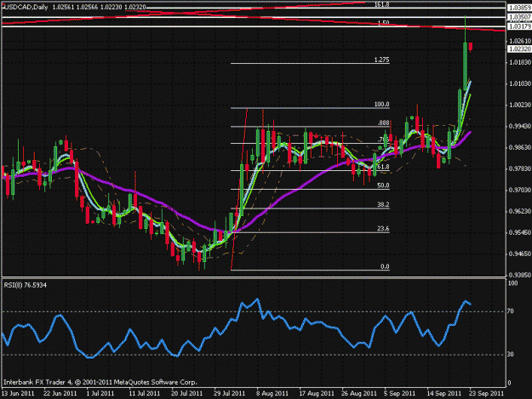
Task: Click the 26 Aug 2011 date label
Action: tap(359, 393)
